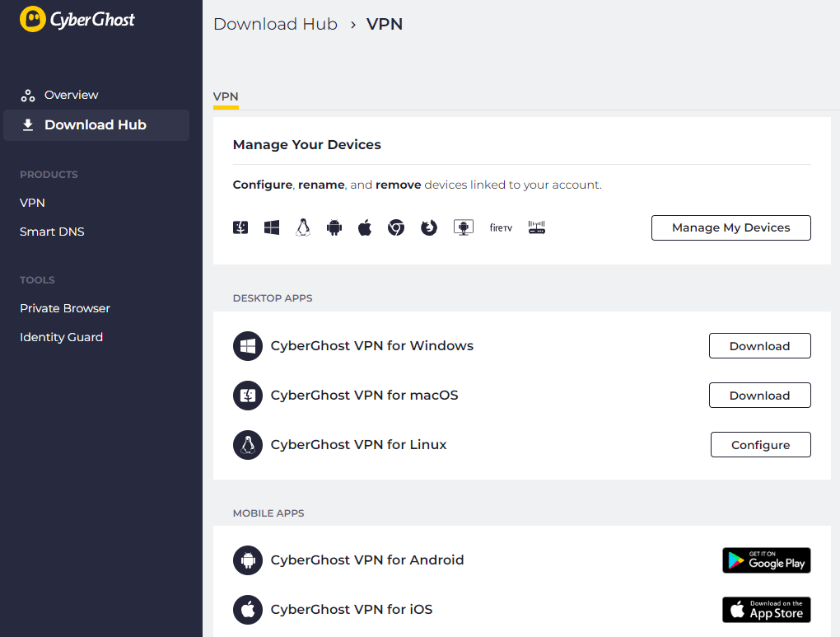Click the router icon
840x637 pixels.
(537, 227)
